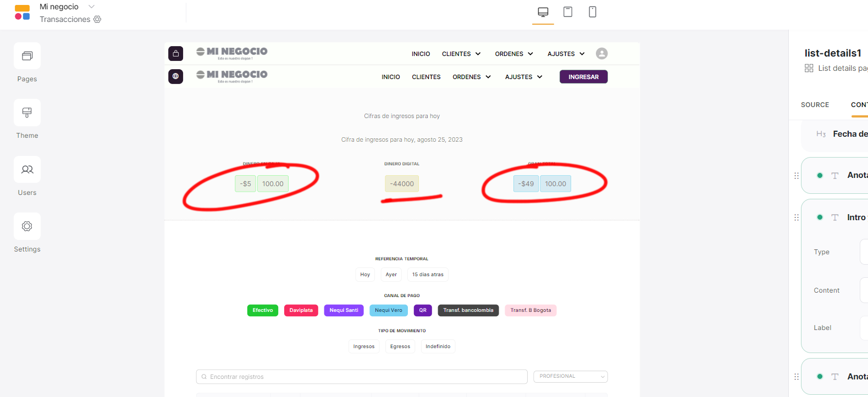Select the 15 dias atras filter
This screenshot has height=397, width=868.
428,275
